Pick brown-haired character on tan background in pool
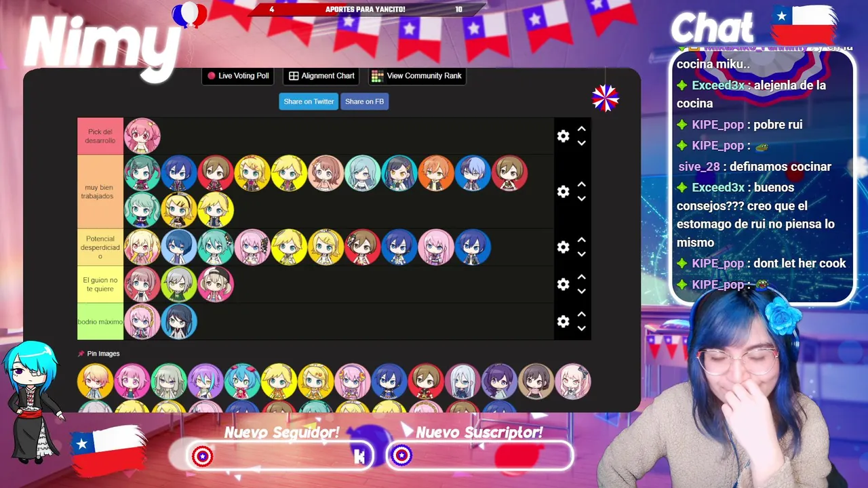This screenshot has width=868, height=488. pyautogui.click(x=536, y=382)
